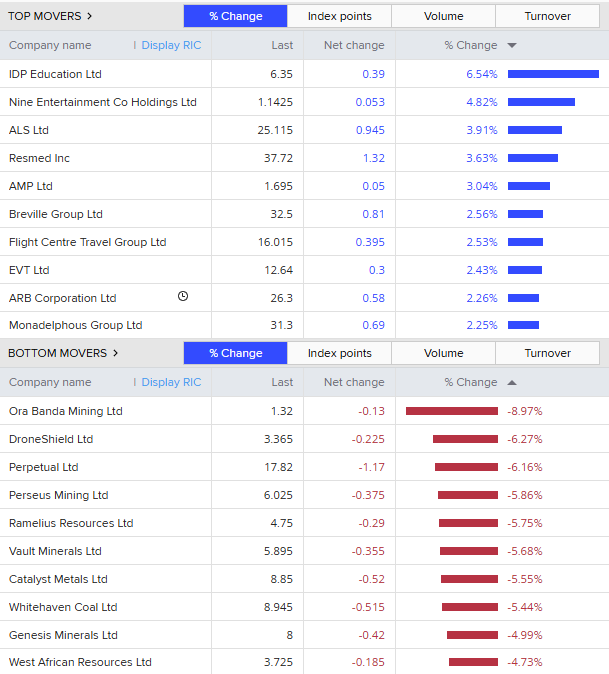Open Bottom Movers Volume tab

click(443, 353)
